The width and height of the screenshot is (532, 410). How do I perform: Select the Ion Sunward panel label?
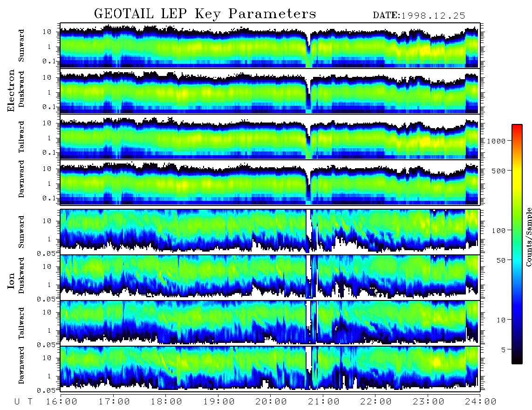[21, 232]
